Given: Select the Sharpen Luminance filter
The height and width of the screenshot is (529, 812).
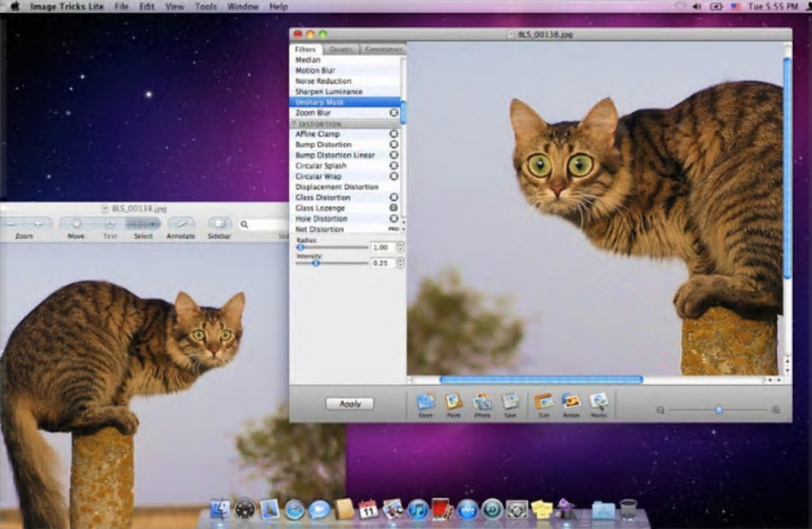Looking at the screenshot, I should (345, 91).
